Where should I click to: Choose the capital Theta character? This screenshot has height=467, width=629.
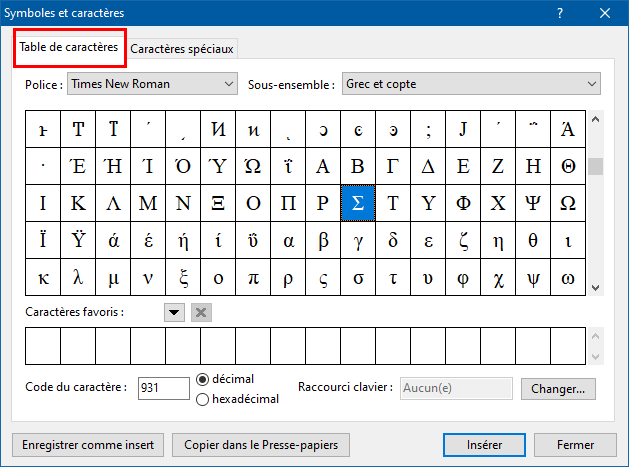[x=568, y=166]
